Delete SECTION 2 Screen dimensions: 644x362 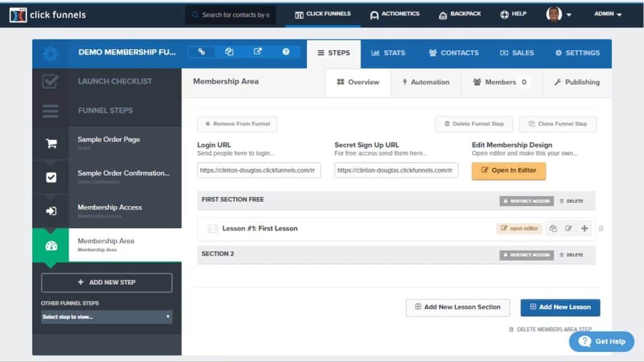pyautogui.click(x=571, y=255)
